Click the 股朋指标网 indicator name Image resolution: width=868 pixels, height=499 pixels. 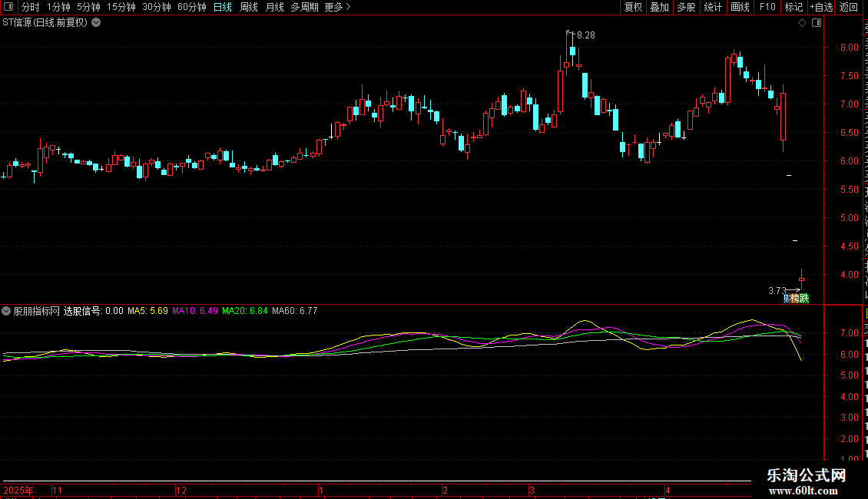coord(37,311)
